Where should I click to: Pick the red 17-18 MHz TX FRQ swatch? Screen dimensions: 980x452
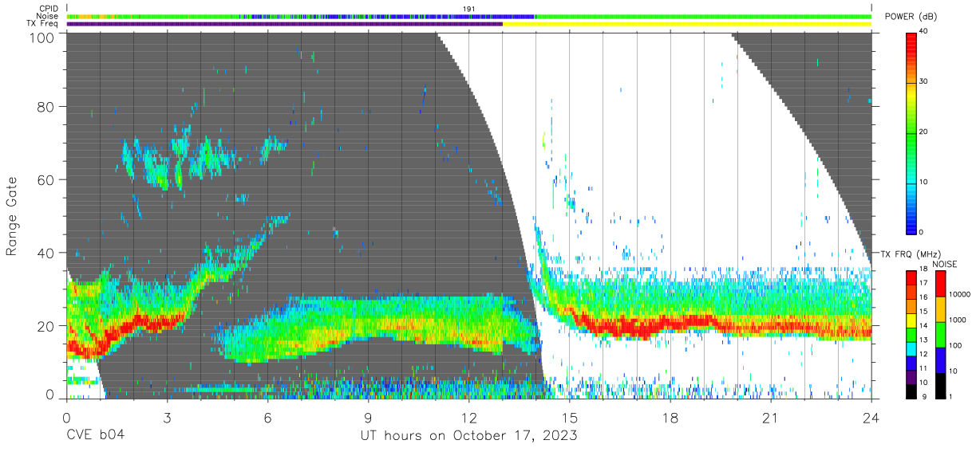(912, 277)
